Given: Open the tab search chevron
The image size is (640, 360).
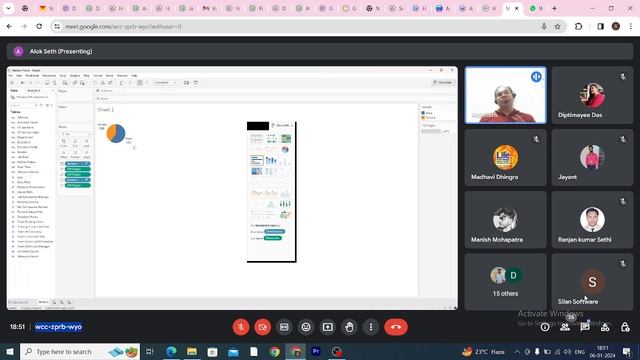Looking at the screenshot, I should click(x=8, y=8).
